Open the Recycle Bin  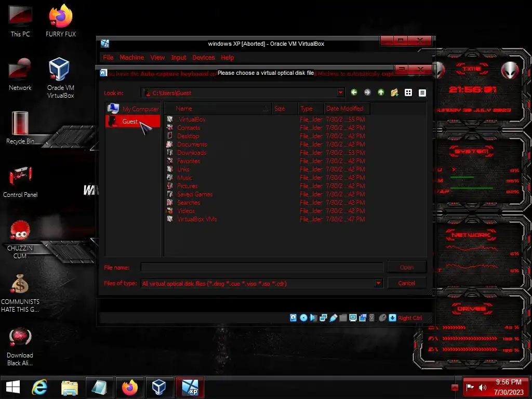click(20, 128)
